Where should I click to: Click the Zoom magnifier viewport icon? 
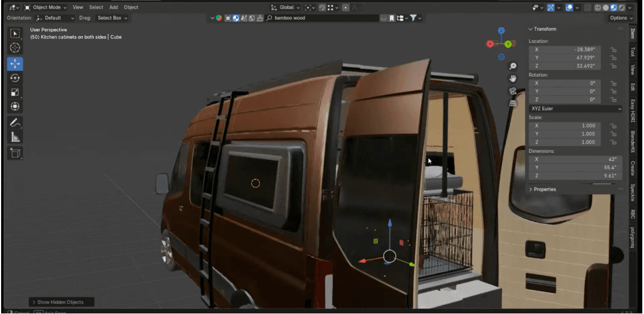[x=513, y=66]
